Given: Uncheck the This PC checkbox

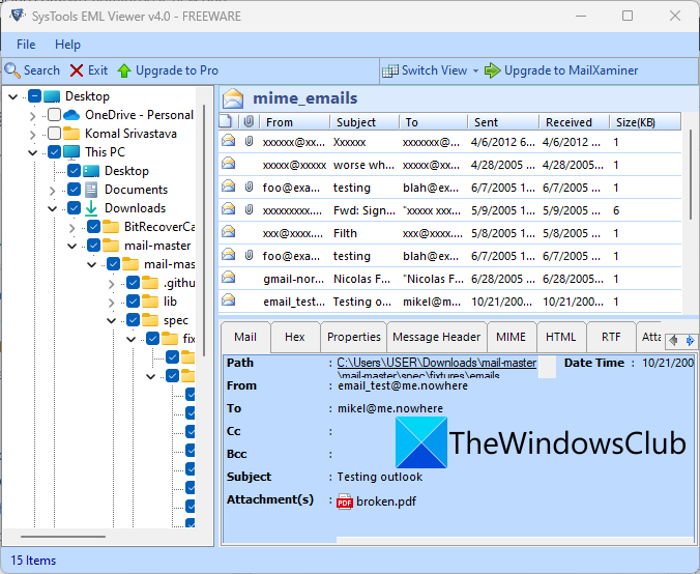Looking at the screenshot, I should pos(54,152).
